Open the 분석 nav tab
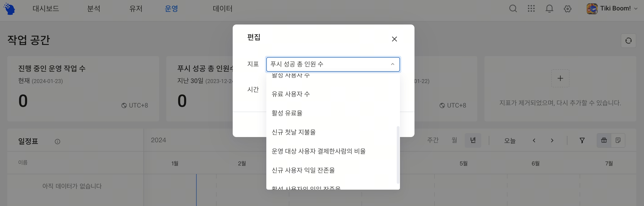Viewport: 644px width, 206px height. pyautogui.click(x=94, y=9)
